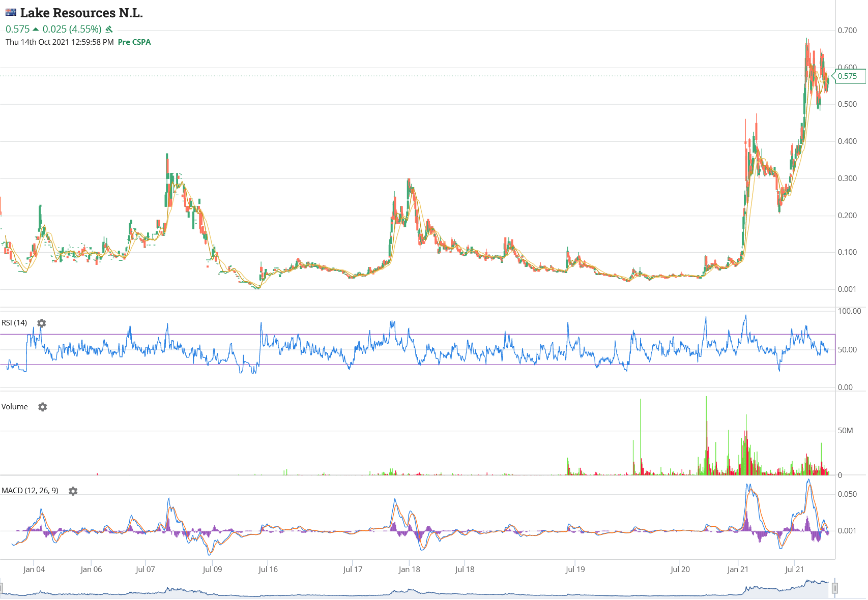
Task: Click the 0.00 RSI axis label
Action: (x=846, y=387)
